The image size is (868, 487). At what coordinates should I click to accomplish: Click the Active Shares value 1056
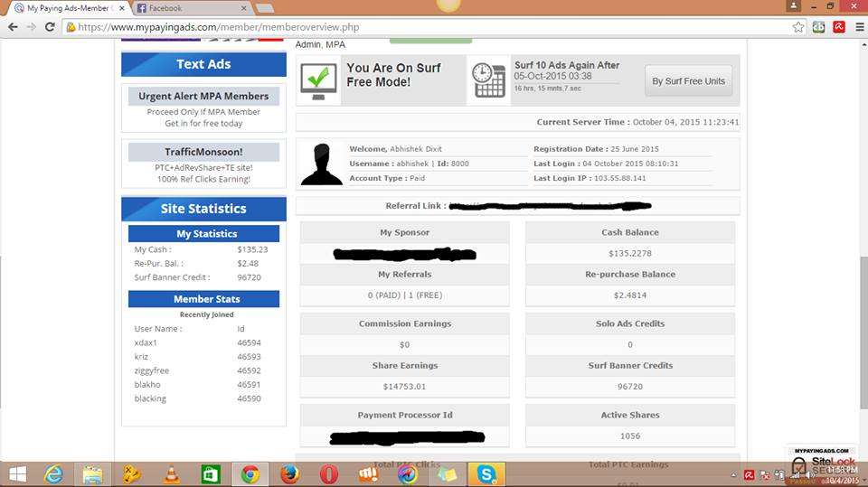630,436
